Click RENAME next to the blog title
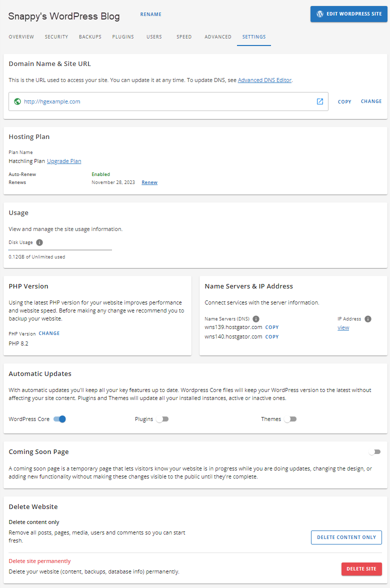Image resolution: width=390 pixels, height=588 pixels. coord(150,14)
